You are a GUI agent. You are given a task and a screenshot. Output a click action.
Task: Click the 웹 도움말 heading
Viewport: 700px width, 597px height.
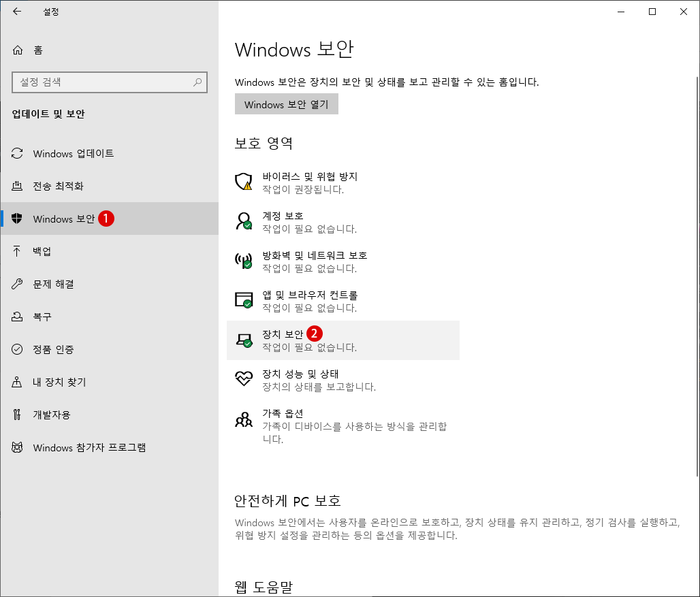[x=264, y=587]
